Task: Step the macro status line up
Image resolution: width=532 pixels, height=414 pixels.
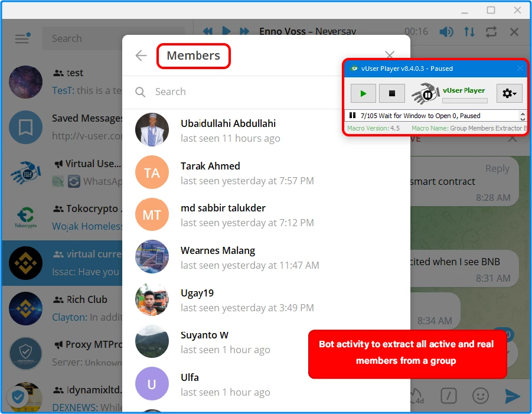Action: (x=523, y=113)
